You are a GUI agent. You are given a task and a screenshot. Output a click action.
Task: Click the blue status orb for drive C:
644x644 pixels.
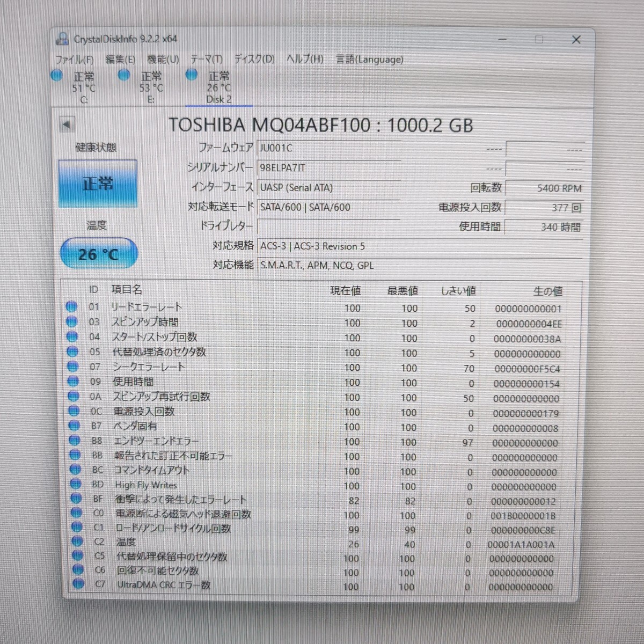coord(57,75)
